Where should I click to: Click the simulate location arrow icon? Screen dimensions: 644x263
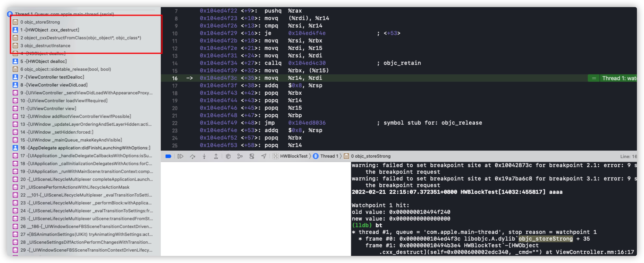coord(263,156)
